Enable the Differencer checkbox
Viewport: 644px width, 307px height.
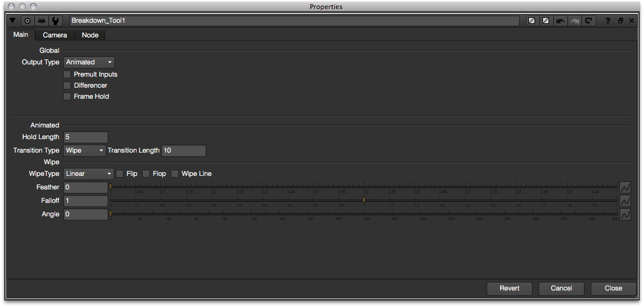(x=67, y=86)
